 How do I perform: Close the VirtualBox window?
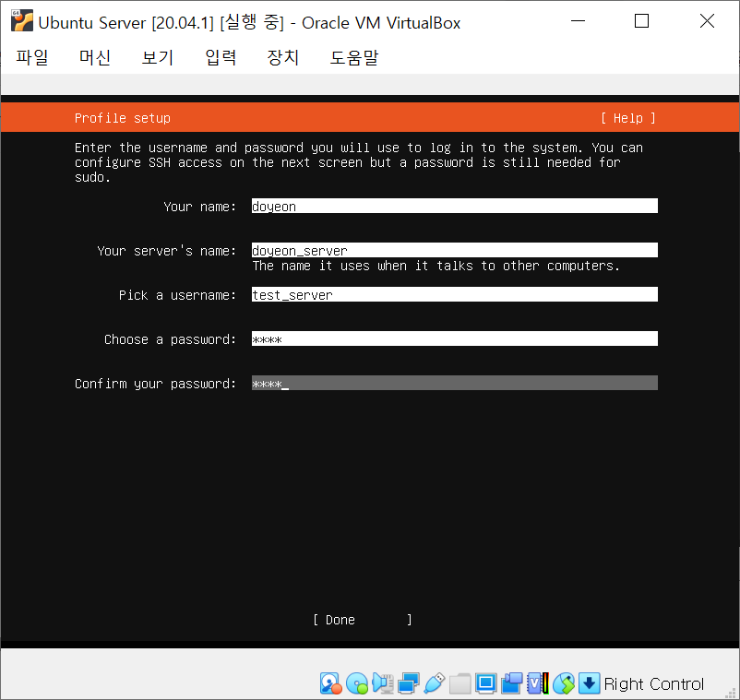[x=707, y=21]
